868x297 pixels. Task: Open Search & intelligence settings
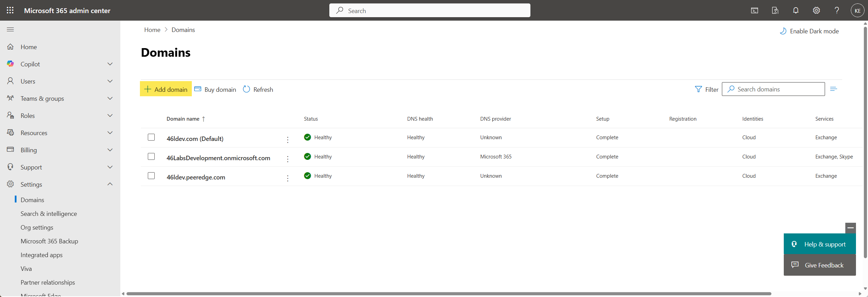click(x=49, y=214)
